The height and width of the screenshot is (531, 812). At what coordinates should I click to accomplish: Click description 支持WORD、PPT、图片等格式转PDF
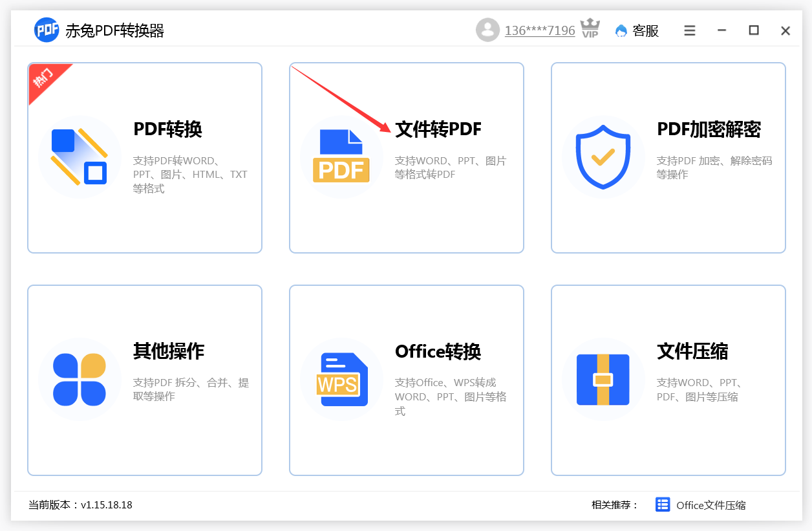tap(451, 168)
